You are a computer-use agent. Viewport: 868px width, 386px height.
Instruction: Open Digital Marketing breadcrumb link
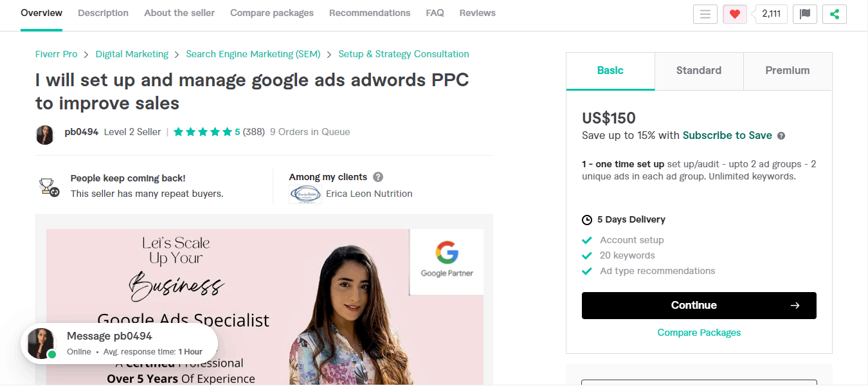132,54
